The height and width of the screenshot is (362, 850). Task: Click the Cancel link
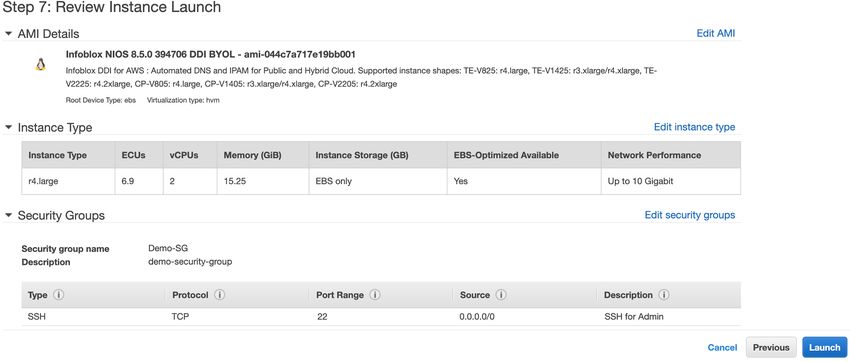(722, 347)
